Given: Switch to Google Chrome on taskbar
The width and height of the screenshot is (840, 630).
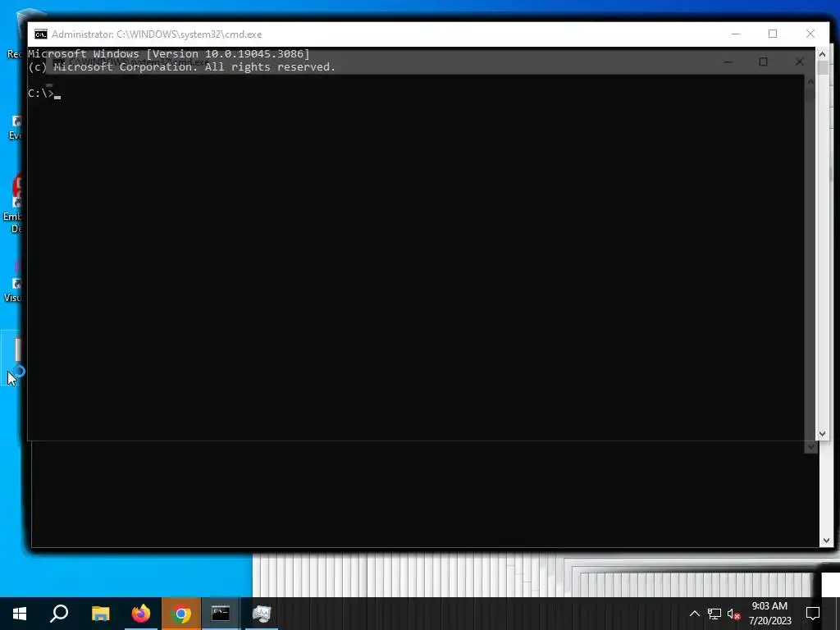Looking at the screenshot, I should (x=181, y=614).
